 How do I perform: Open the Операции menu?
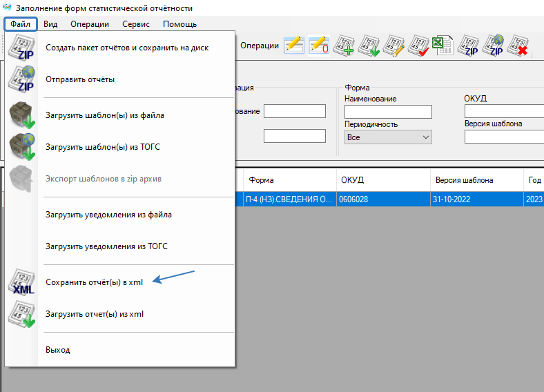tap(90, 24)
